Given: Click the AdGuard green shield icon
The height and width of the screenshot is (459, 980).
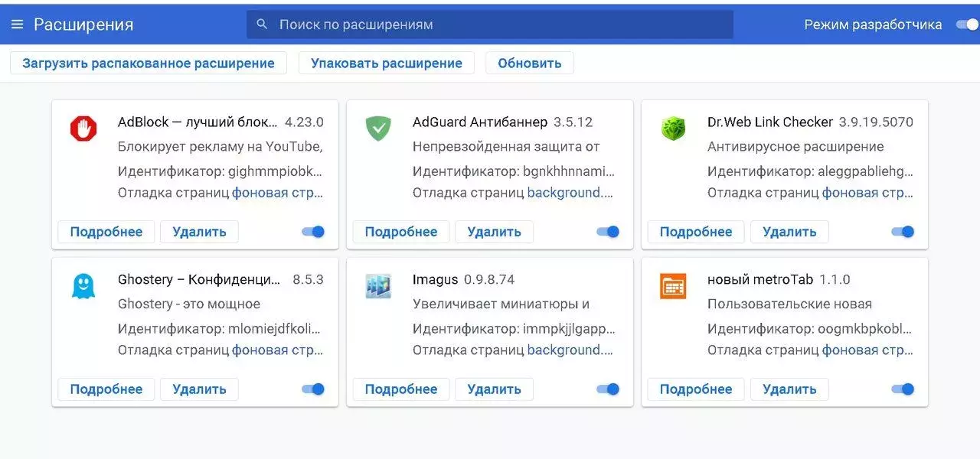Looking at the screenshot, I should point(378,129).
